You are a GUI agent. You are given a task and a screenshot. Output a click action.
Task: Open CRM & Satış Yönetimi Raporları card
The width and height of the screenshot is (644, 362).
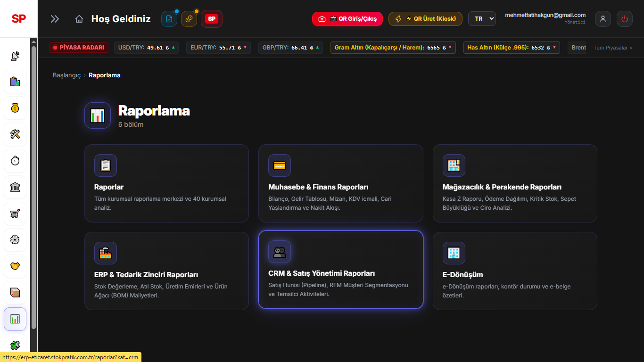341,270
